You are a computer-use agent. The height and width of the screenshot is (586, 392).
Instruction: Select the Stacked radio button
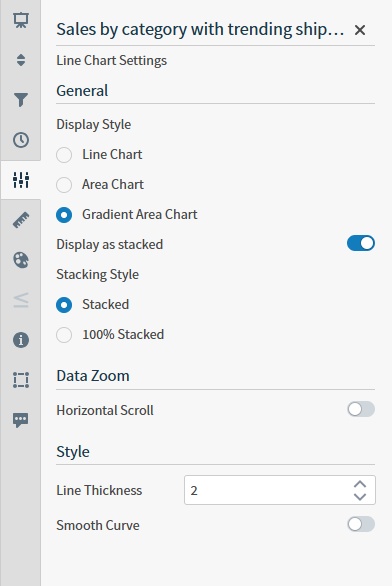coord(64,305)
